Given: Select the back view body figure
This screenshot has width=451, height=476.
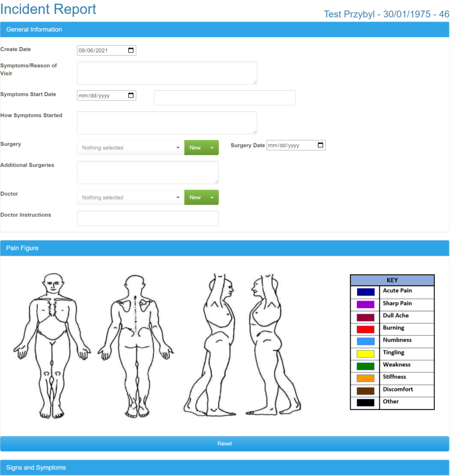Looking at the screenshot, I should click(x=136, y=346).
